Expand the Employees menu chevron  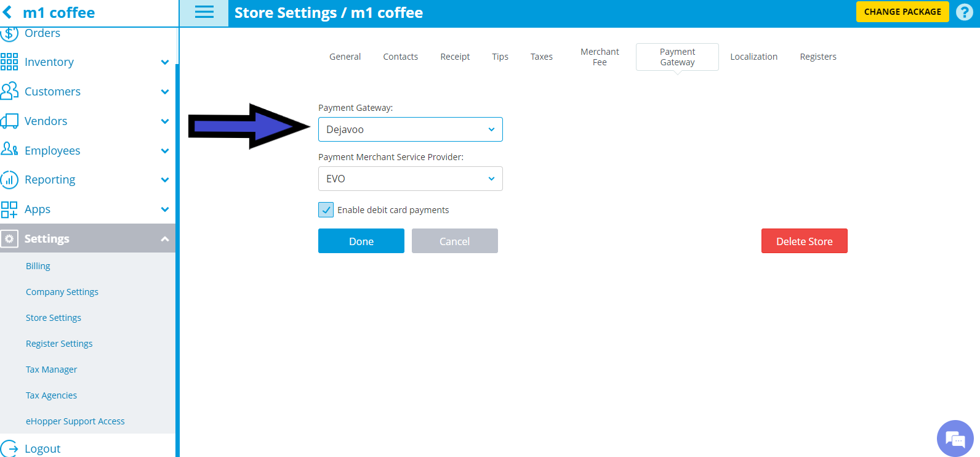(164, 151)
